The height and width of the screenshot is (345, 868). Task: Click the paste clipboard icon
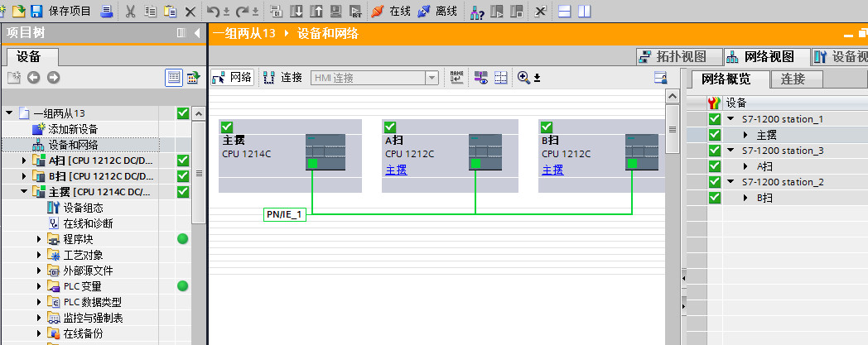pyautogui.click(x=171, y=11)
